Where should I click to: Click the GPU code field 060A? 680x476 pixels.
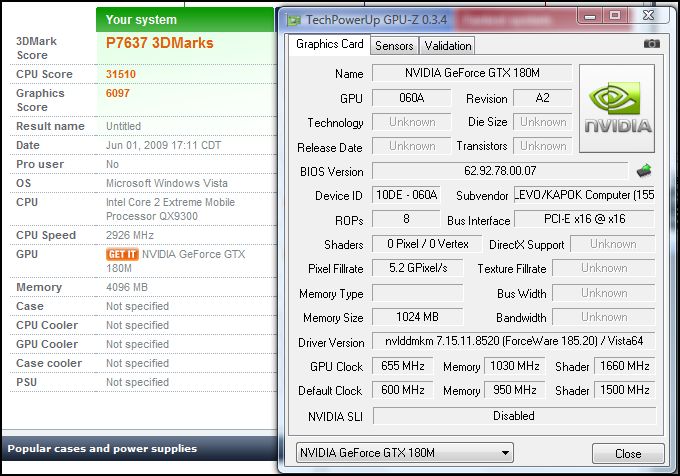[412, 98]
